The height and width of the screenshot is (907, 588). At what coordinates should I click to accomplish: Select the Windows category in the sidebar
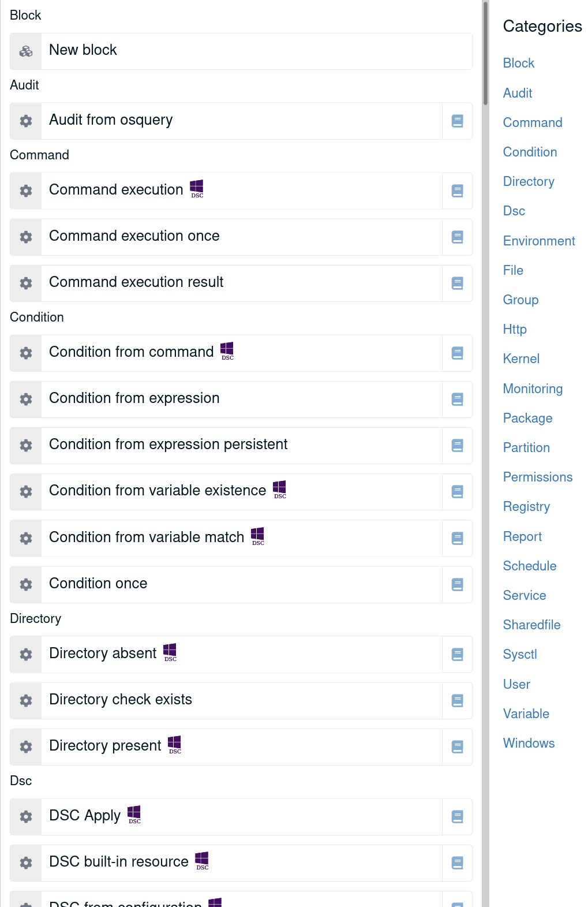(x=529, y=743)
